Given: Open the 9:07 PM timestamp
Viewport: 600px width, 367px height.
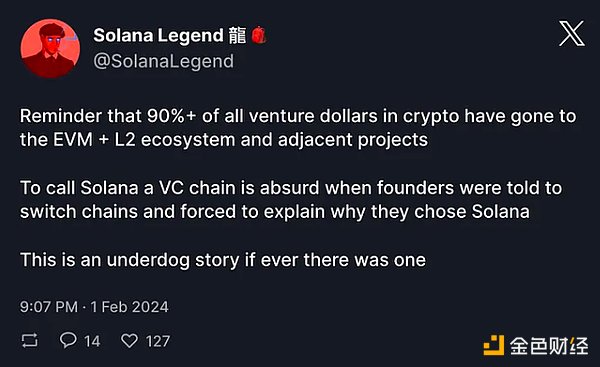Looking at the screenshot, I should click(49, 307).
